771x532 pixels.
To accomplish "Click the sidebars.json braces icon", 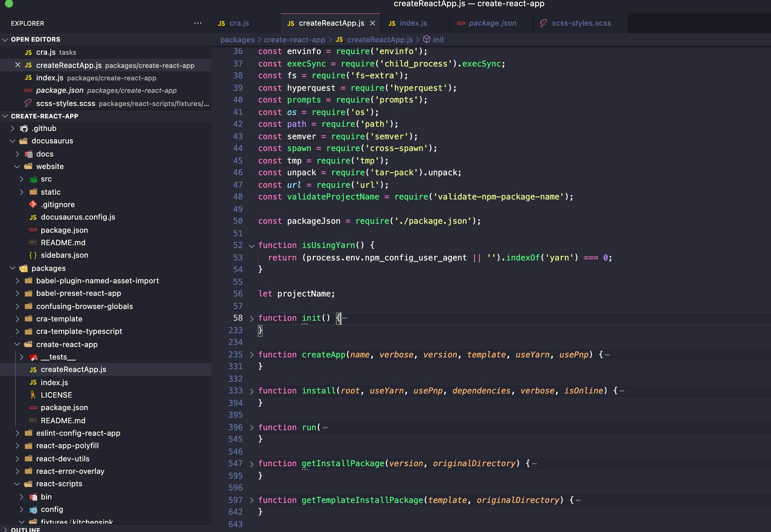I will pos(33,255).
